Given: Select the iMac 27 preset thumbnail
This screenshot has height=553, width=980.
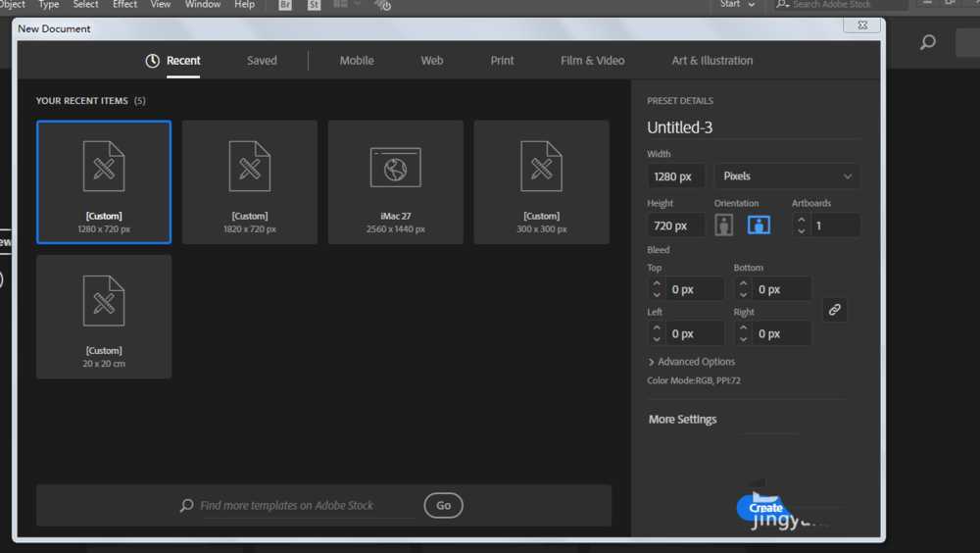Looking at the screenshot, I should [x=395, y=182].
